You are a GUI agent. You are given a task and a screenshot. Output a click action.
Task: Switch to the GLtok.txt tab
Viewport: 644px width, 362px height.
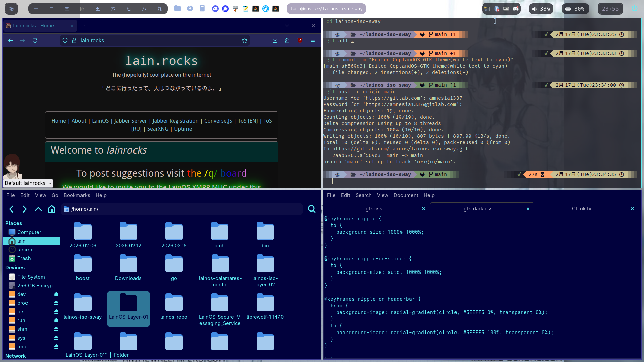tap(582, 209)
